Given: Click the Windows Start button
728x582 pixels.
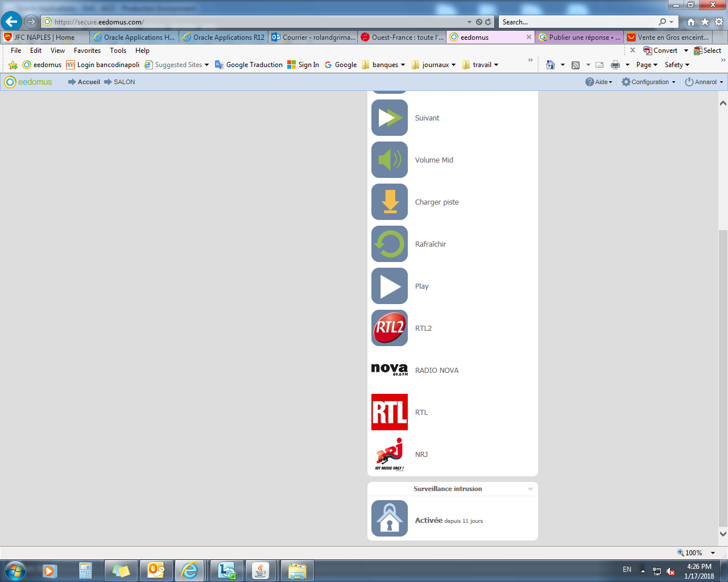Looking at the screenshot, I should [x=15, y=570].
